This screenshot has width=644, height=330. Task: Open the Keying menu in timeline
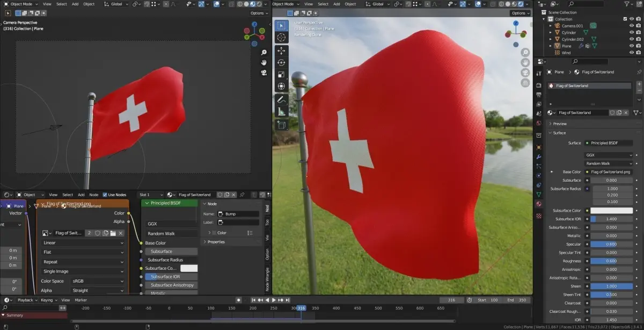click(x=48, y=300)
